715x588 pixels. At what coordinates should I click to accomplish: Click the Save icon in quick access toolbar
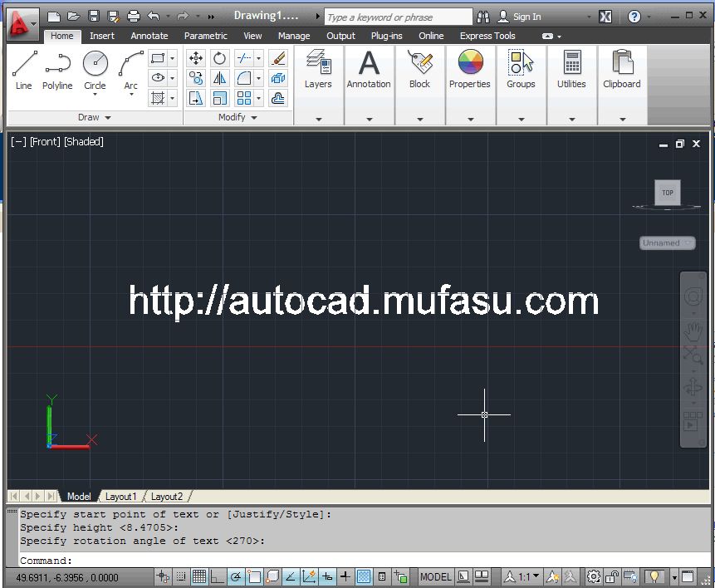94,17
